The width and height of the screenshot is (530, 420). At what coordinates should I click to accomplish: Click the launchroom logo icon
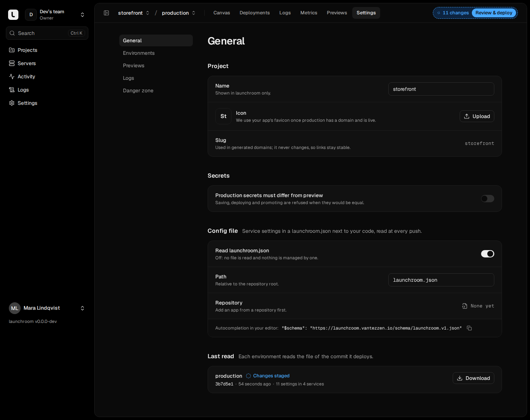point(13,15)
